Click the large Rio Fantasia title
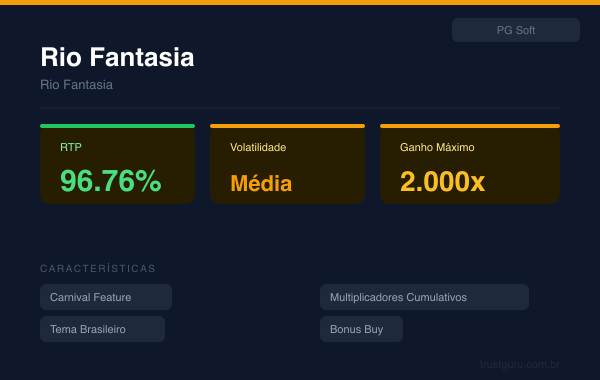 (x=117, y=57)
